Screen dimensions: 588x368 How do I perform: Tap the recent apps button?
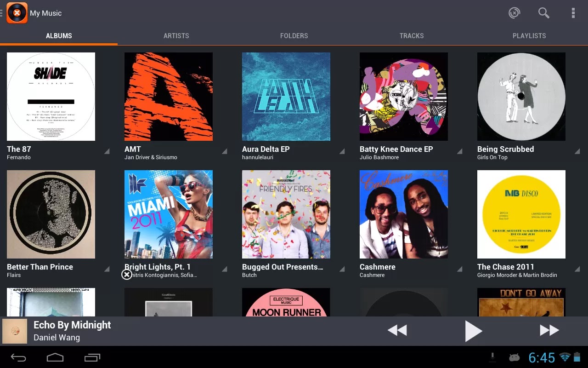[92, 357]
